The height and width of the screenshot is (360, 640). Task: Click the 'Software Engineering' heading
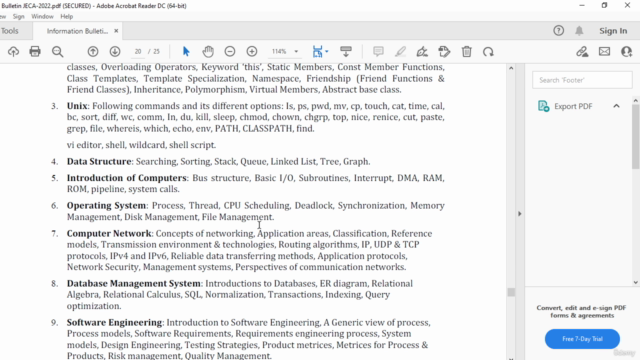pyautogui.click(x=114, y=322)
